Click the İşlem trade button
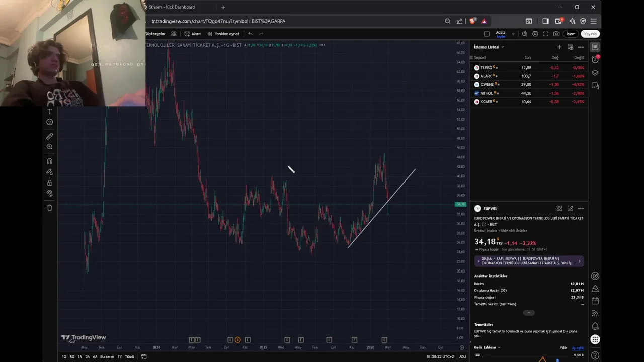644x362 pixels. tap(571, 34)
